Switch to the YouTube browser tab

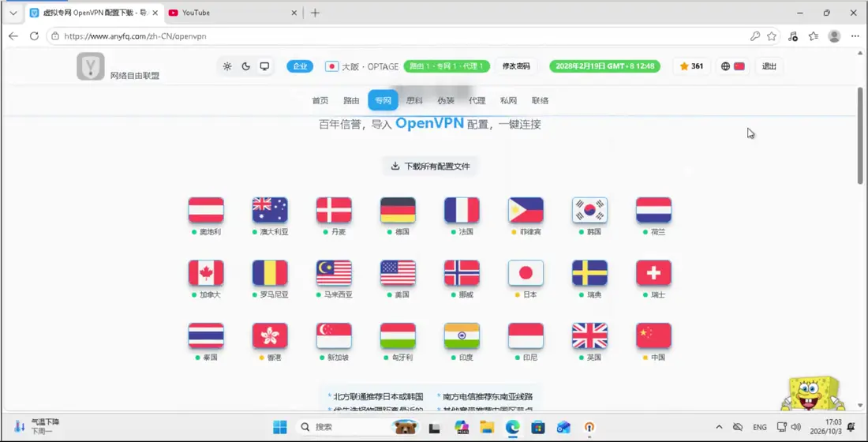(233, 13)
